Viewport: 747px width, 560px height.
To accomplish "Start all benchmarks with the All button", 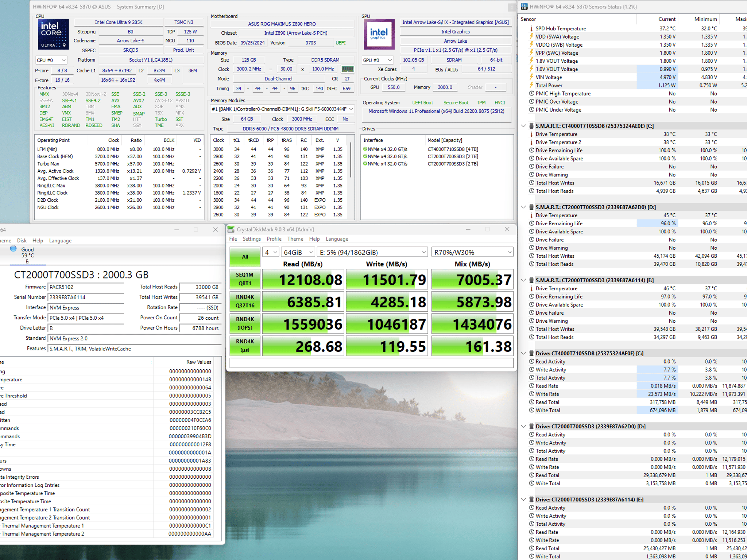I will [x=245, y=257].
